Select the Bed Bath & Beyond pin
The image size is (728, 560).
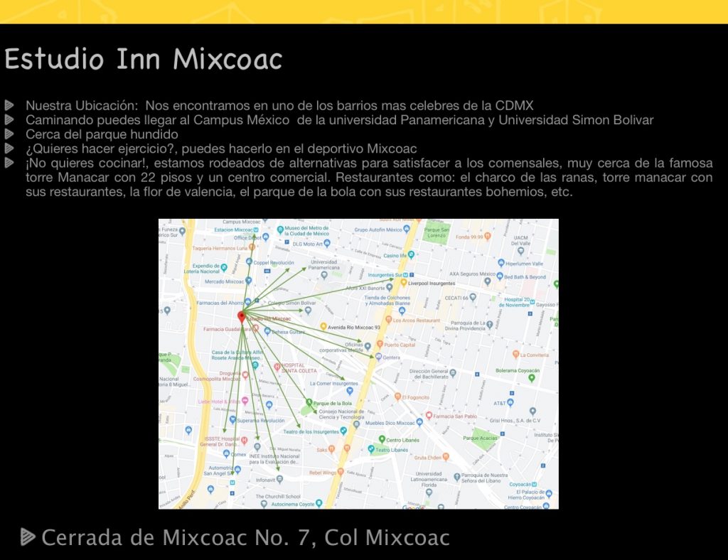click(500, 276)
